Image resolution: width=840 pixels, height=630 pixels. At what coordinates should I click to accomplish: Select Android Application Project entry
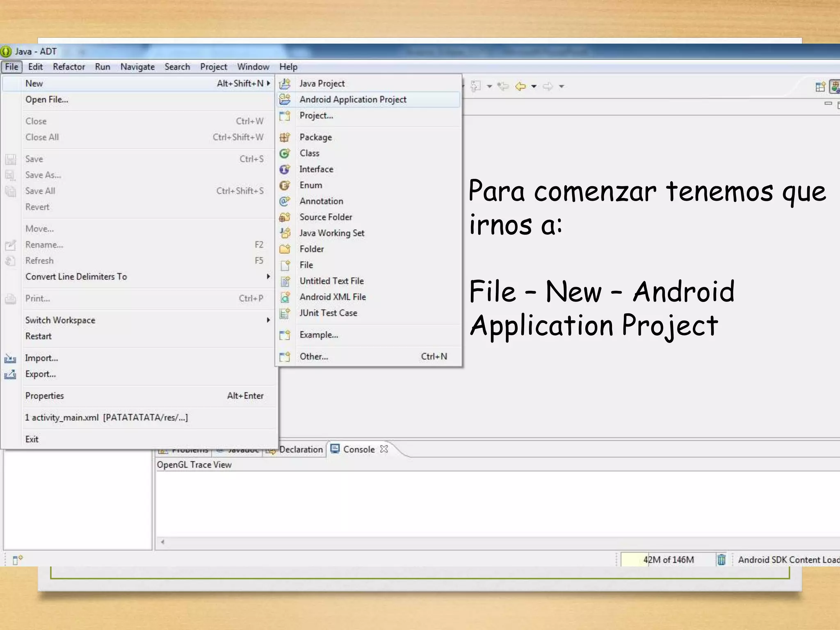click(x=369, y=100)
